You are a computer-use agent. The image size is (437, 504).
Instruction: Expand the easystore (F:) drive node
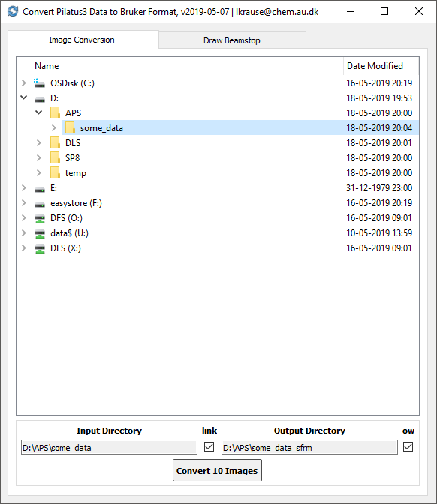pos(24,202)
